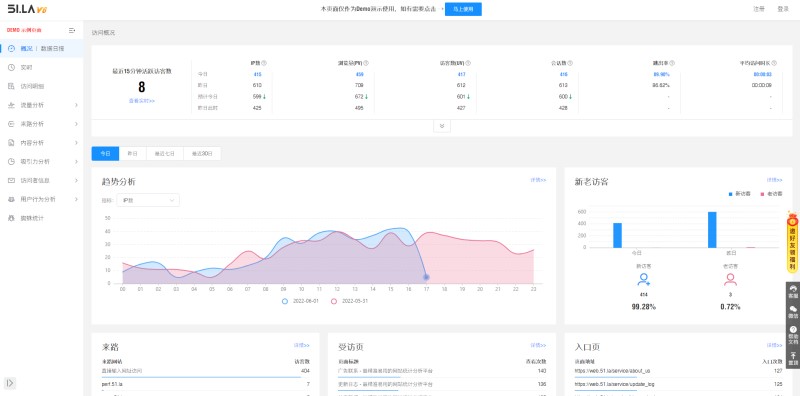
Task: Expand overview stats with double-chevron button
Action: coord(442,126)
